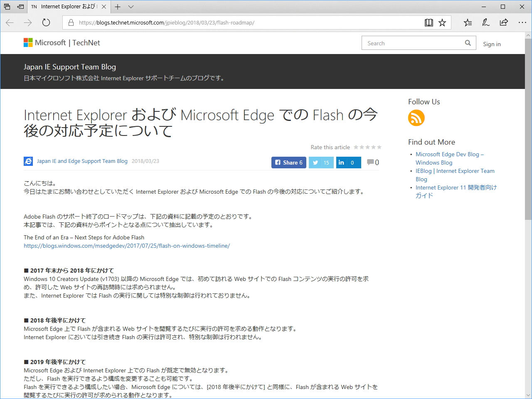Viewport: 532px width, 399px height.
Task: Rate this article using the stars
Action: tap(367, 147)
